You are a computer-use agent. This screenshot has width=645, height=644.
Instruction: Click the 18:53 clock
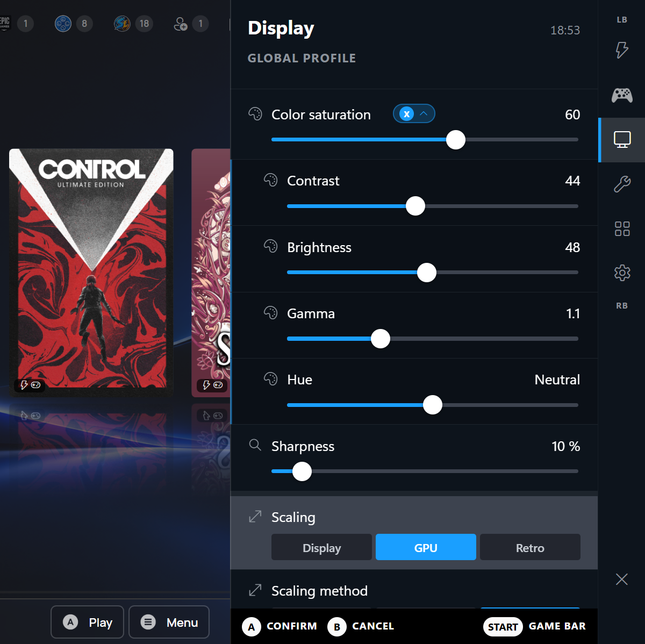(565, 30)
